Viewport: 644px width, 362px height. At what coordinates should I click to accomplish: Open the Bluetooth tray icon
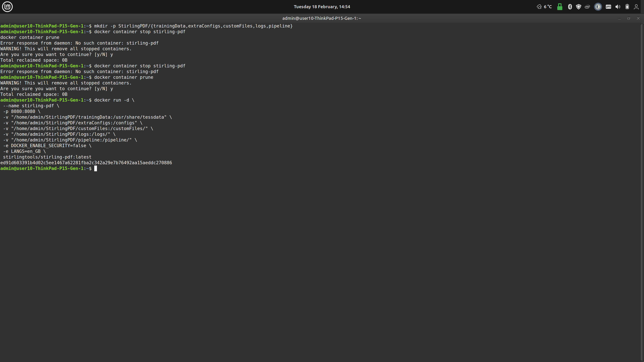[570, 7]
